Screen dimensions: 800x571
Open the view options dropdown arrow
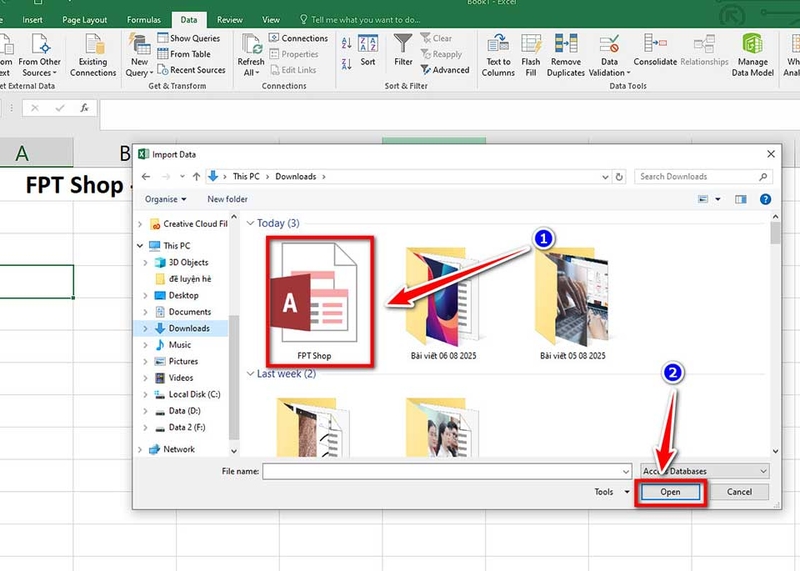point(718,199)
